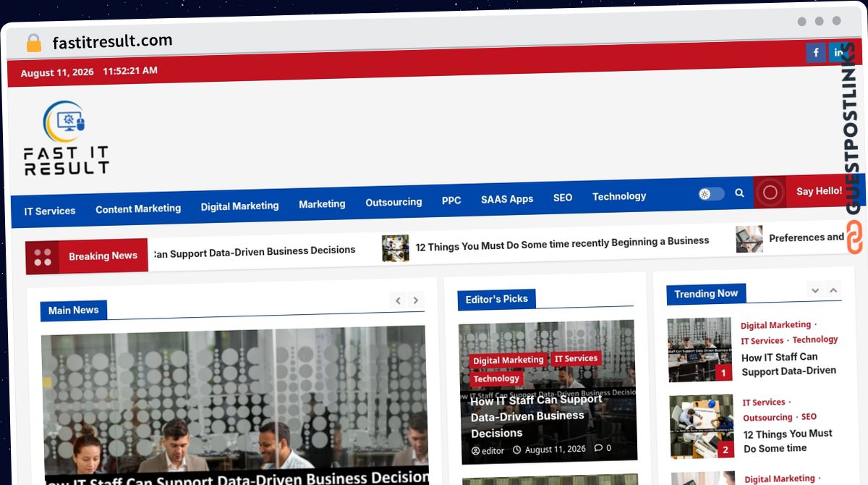
Task: Open the Digital Marketing menu item
Action: pyautogui.click(x=239, y=206)
